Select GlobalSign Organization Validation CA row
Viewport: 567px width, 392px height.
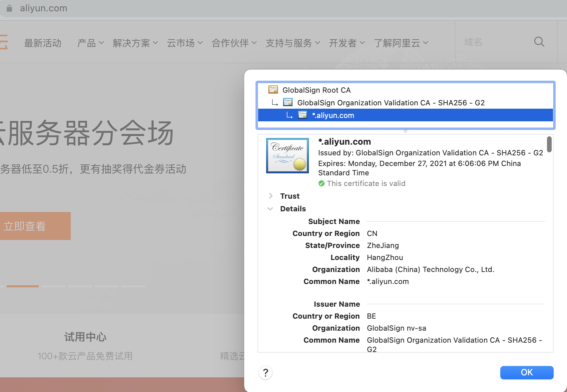pyautogui.click(x=406, y=103)
